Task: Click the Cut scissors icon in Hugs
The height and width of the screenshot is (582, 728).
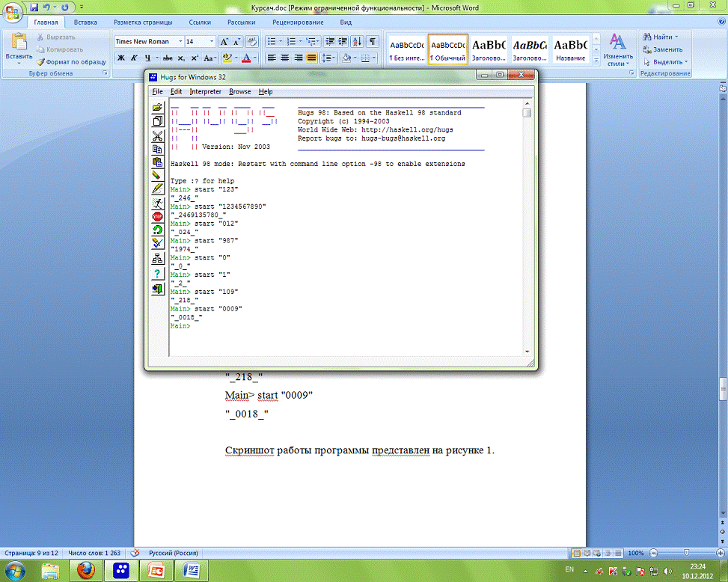Action: coord(157,136)
